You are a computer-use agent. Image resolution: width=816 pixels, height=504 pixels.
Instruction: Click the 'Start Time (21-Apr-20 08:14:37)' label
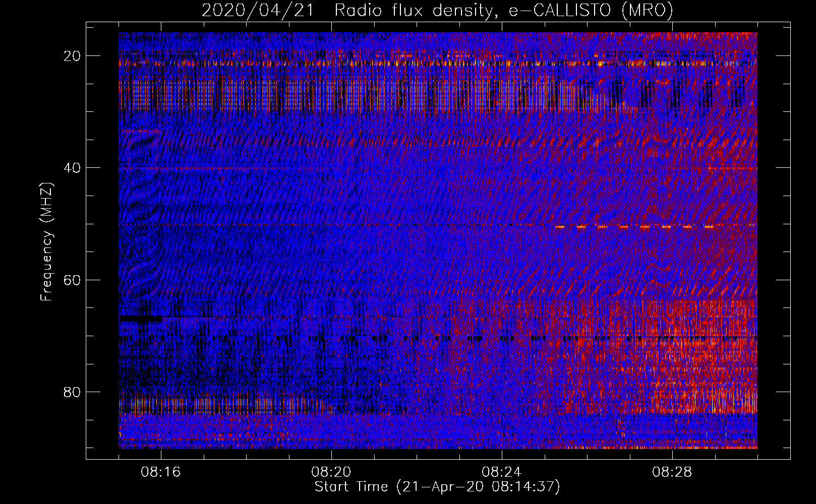point(437,487)
